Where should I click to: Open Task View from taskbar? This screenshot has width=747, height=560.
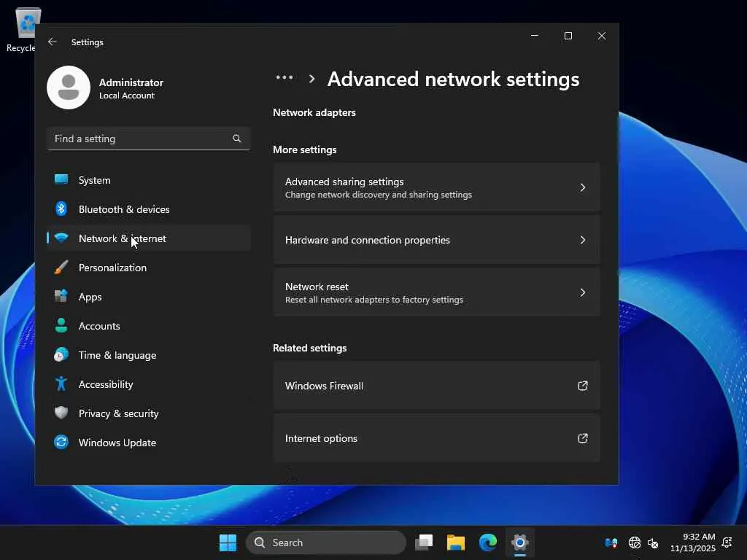coord(424,542)
